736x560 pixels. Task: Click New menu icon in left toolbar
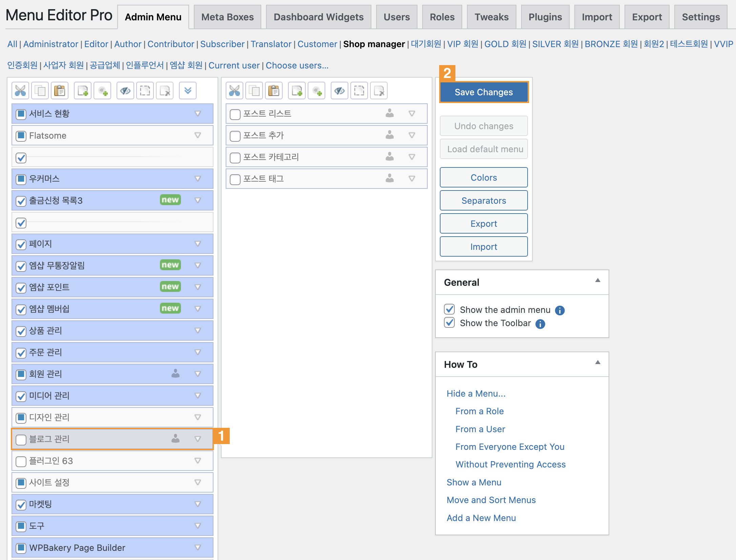click(x=83, y=91)
